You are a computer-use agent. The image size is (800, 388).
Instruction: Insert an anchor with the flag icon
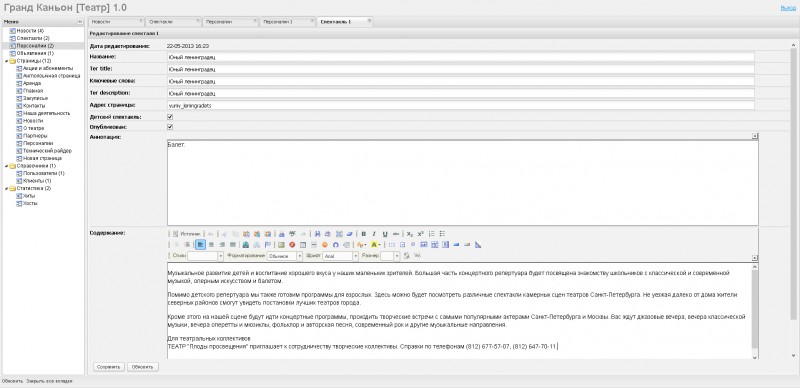coord(267,245)
